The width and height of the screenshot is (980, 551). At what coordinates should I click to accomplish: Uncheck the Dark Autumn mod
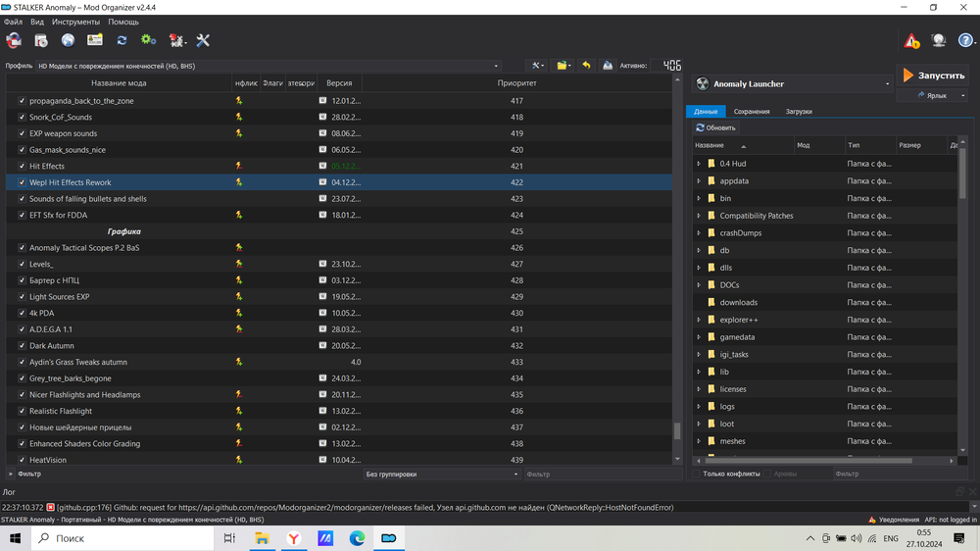pyautogui.click(x=22, y=346)
